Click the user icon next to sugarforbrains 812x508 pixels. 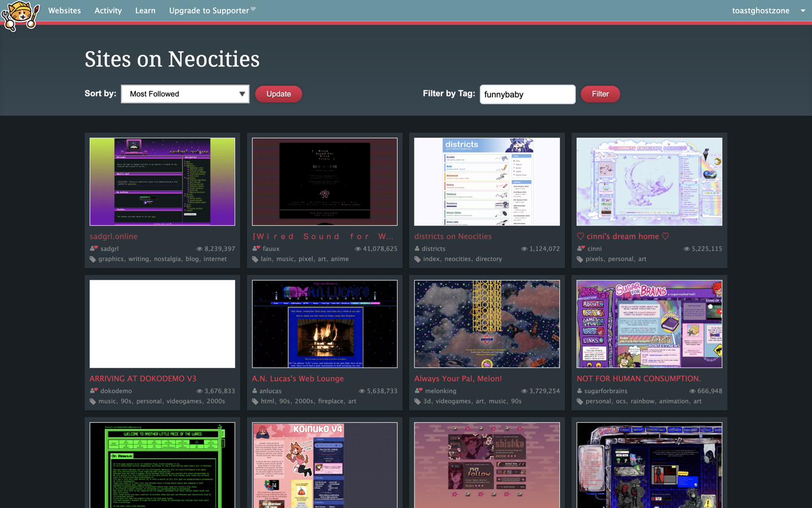coord(580,391)
